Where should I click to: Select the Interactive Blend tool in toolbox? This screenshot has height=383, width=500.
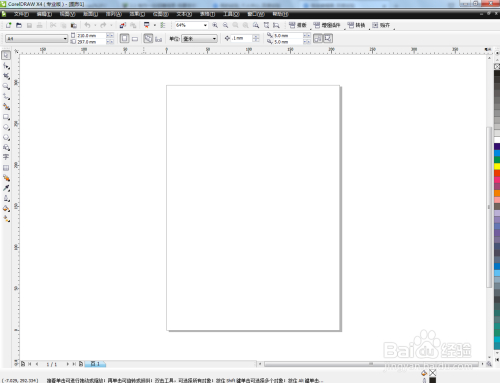click(6, 178)
